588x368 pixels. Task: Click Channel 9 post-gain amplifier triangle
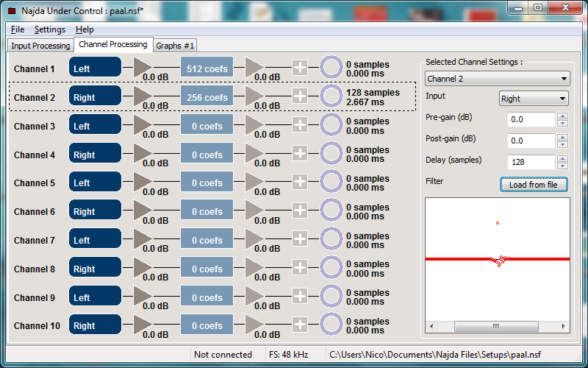pyautogui.click(x=254, y=297)
